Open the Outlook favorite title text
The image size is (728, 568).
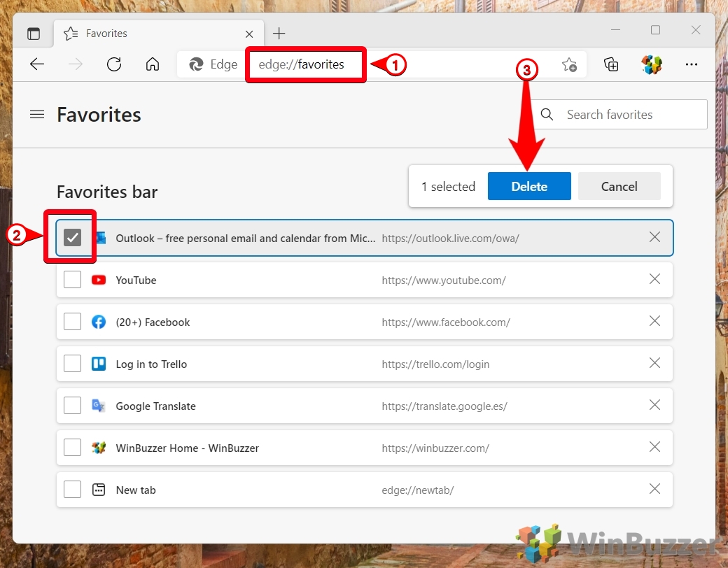[246, 238]
